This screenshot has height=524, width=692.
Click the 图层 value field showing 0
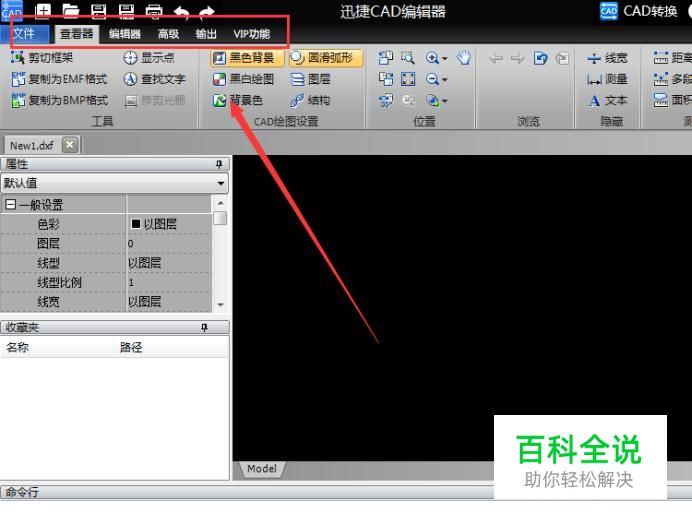169,243
